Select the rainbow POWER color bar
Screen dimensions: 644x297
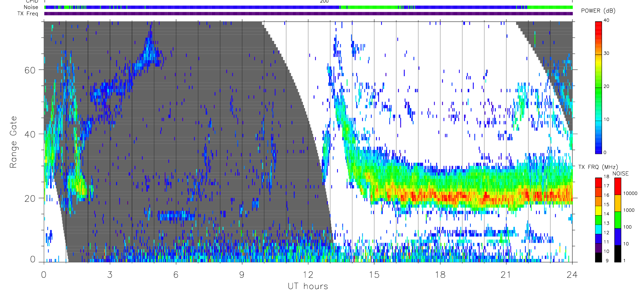(599, 88)
